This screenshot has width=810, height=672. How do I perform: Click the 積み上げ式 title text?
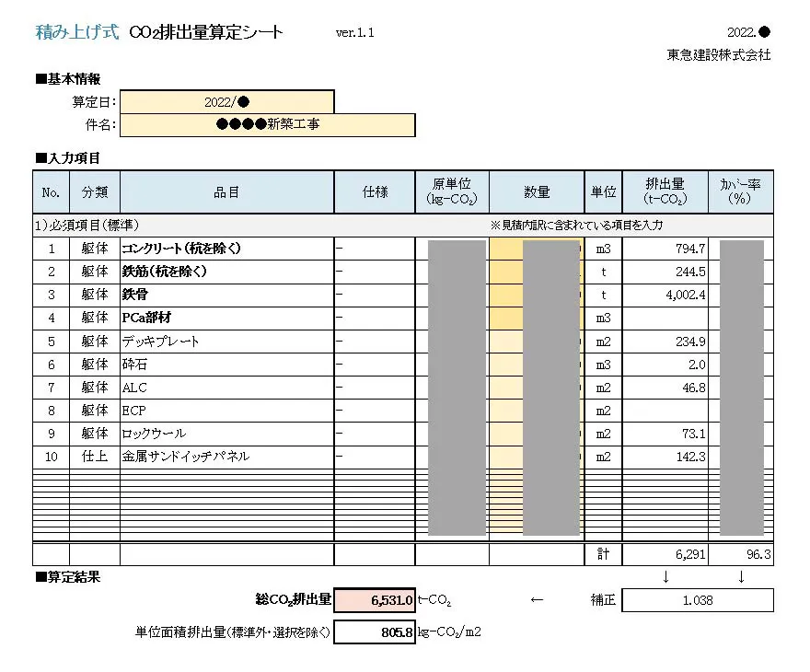tap(77, 32)
